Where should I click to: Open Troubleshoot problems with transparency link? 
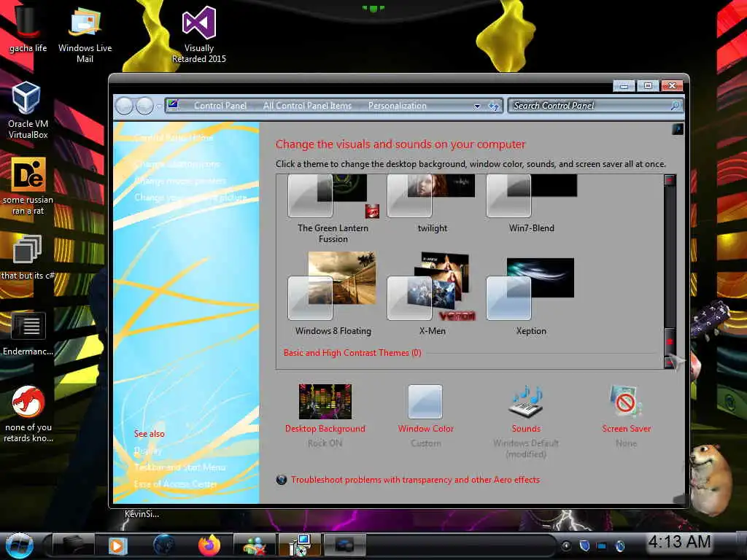(x=415, y=480)
